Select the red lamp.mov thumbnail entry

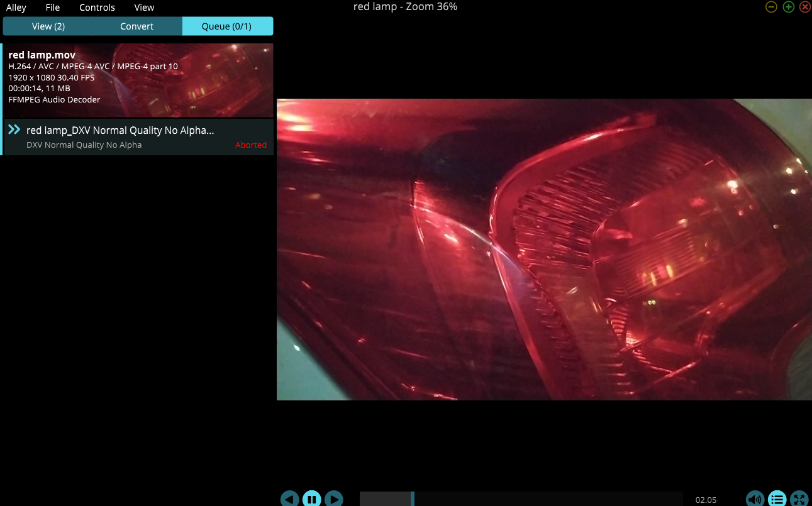pyautogui.click(x=138, y=80)
